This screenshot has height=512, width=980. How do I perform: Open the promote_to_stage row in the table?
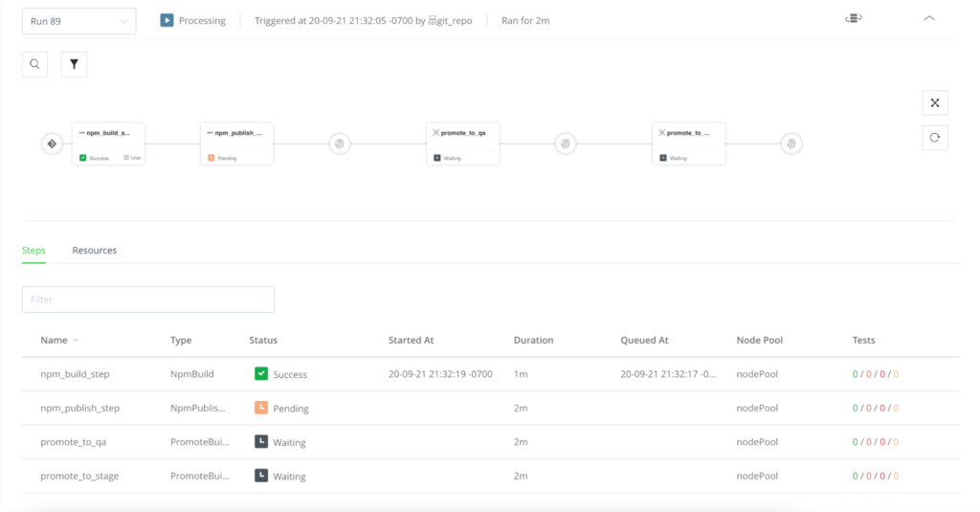point(79,476)
